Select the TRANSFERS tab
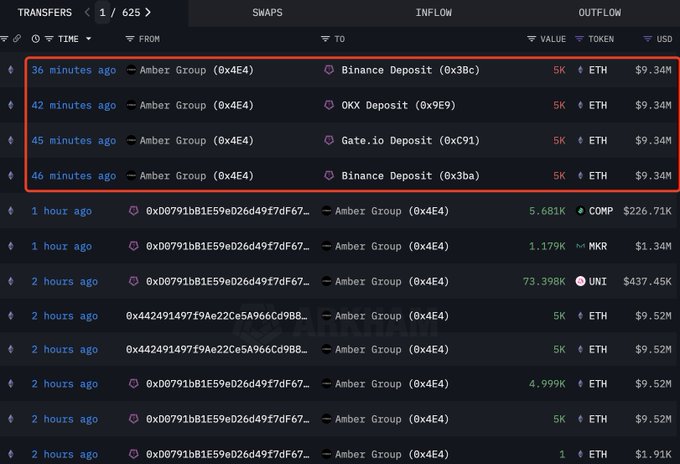680x464 pixels. coord(45,13)
